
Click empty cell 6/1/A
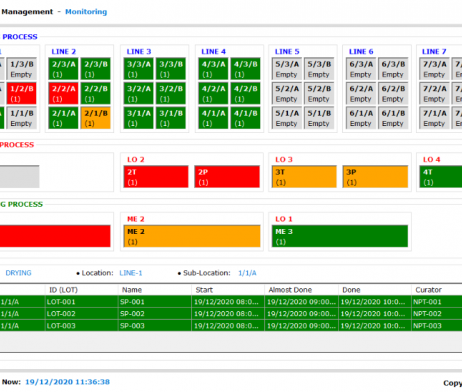point(361,118)
